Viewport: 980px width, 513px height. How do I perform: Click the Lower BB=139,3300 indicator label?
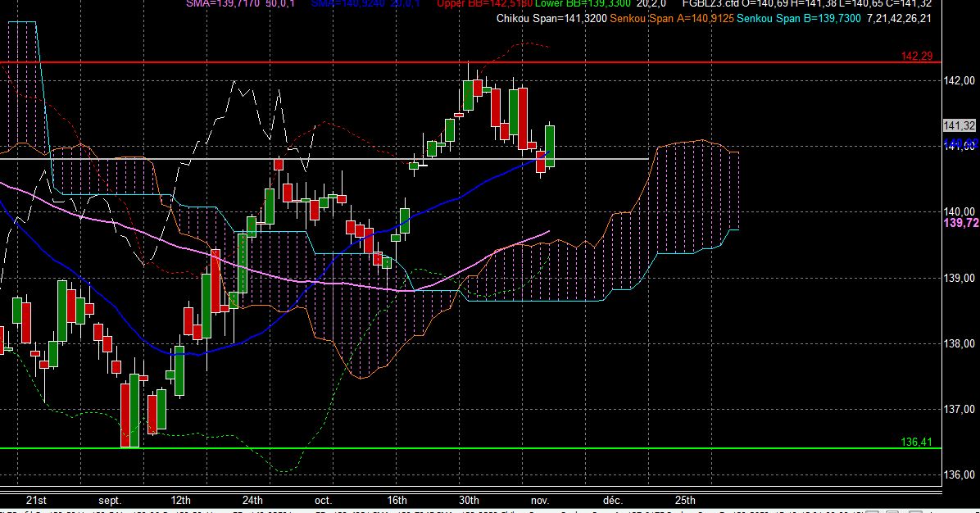[x=583, y=3]
